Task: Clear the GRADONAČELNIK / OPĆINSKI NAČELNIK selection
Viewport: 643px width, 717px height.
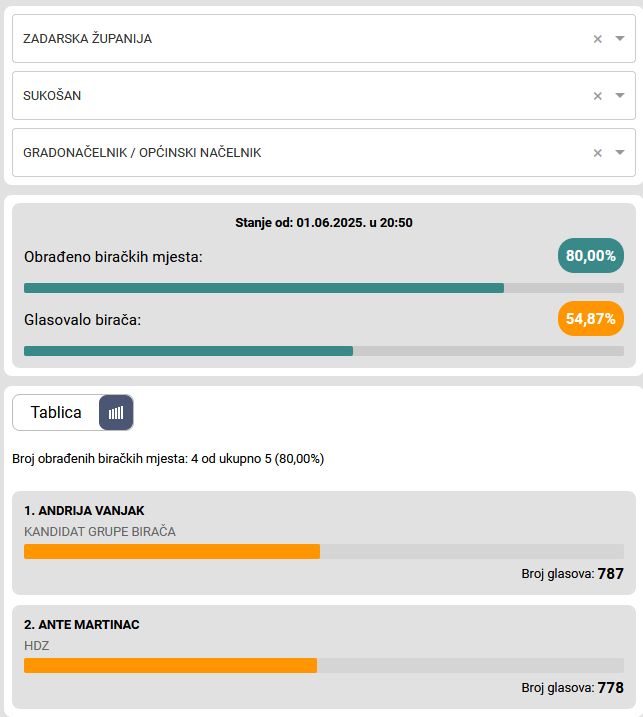Action: click(x=597, y=153)
